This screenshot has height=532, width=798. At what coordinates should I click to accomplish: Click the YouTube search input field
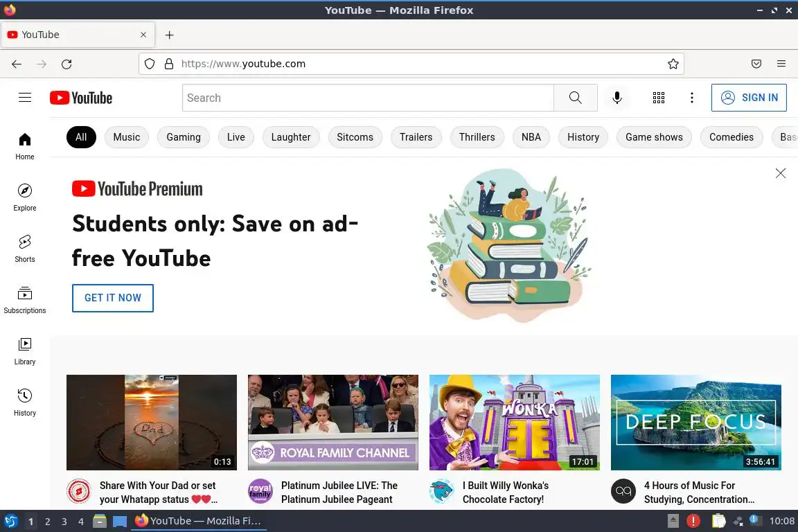coord(368,98)
